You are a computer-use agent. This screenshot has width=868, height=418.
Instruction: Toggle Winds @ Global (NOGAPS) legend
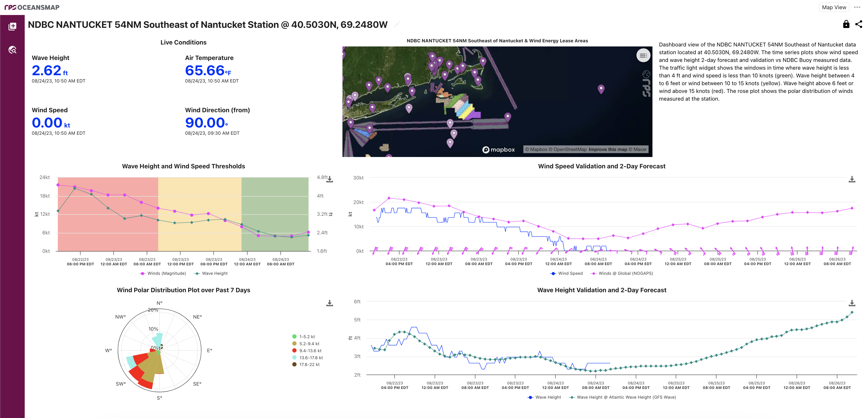coord(622,273)
